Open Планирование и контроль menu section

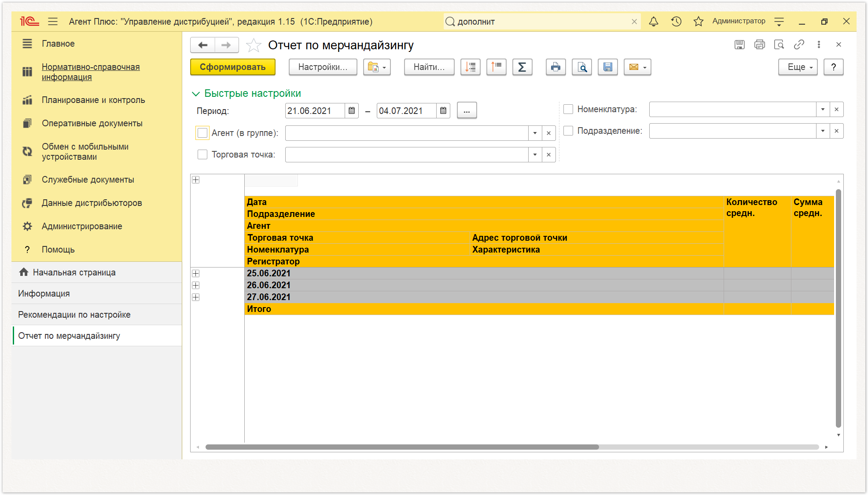pos(93,100)
